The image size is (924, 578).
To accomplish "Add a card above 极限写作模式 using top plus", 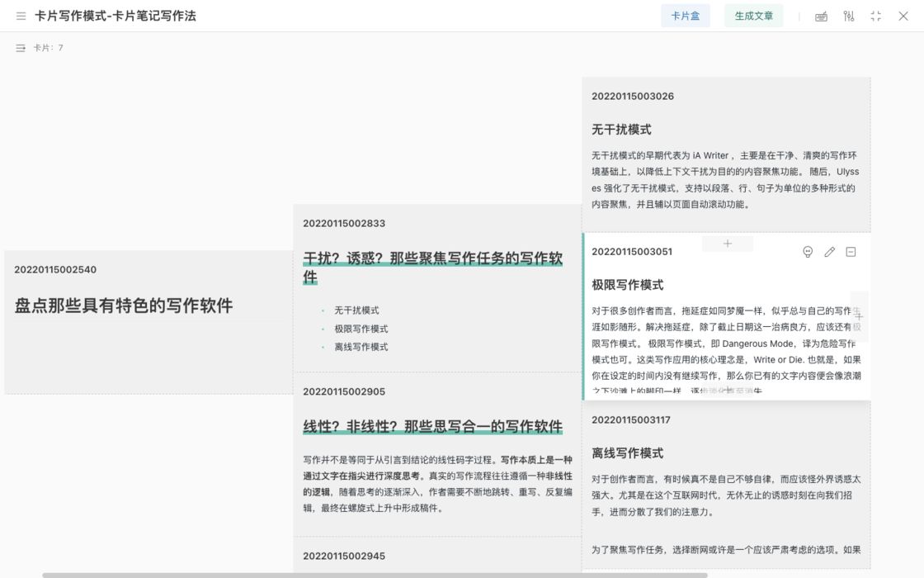I will pyautogui.click(x=727, y=244).
